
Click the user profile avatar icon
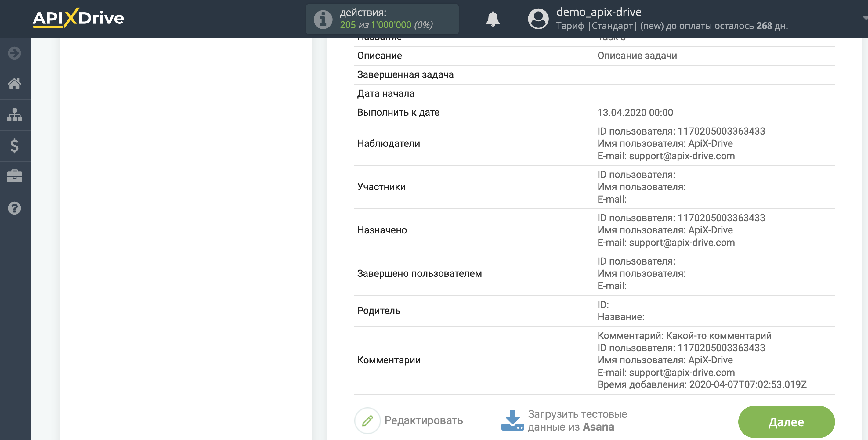(538, 19)
